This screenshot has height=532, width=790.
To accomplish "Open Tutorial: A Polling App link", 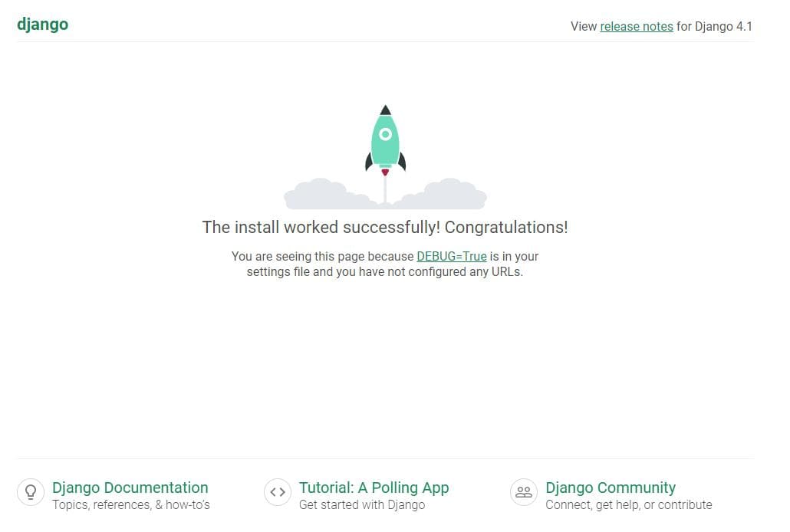I will click(374, 488).
